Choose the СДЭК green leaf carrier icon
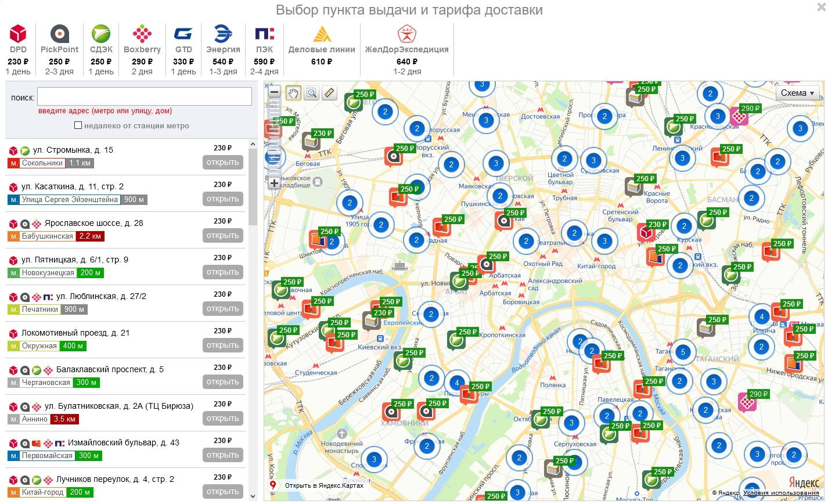 101,33
